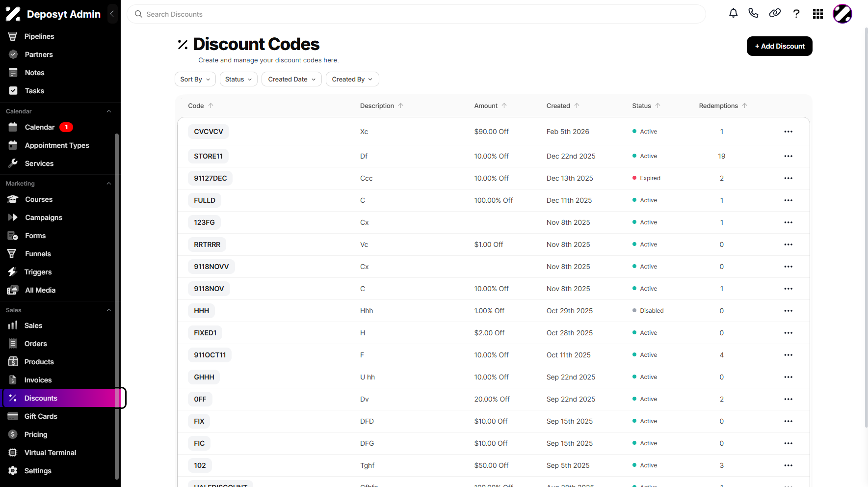Image resolution: width=868 pixels, height=487 pixels.
Task: Sort by Redemptions column arrow
Action: coord(745,106)
